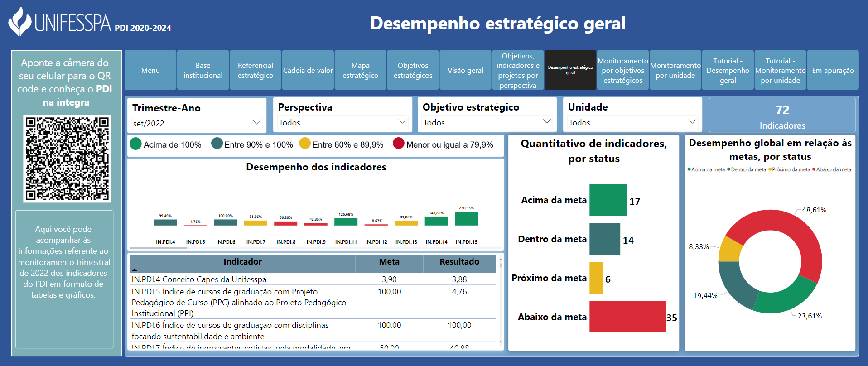The height and width of the screenshot is (366, 868).
Task: Expand the Objetivo estratégico dropdown
Action: point(487,122)
